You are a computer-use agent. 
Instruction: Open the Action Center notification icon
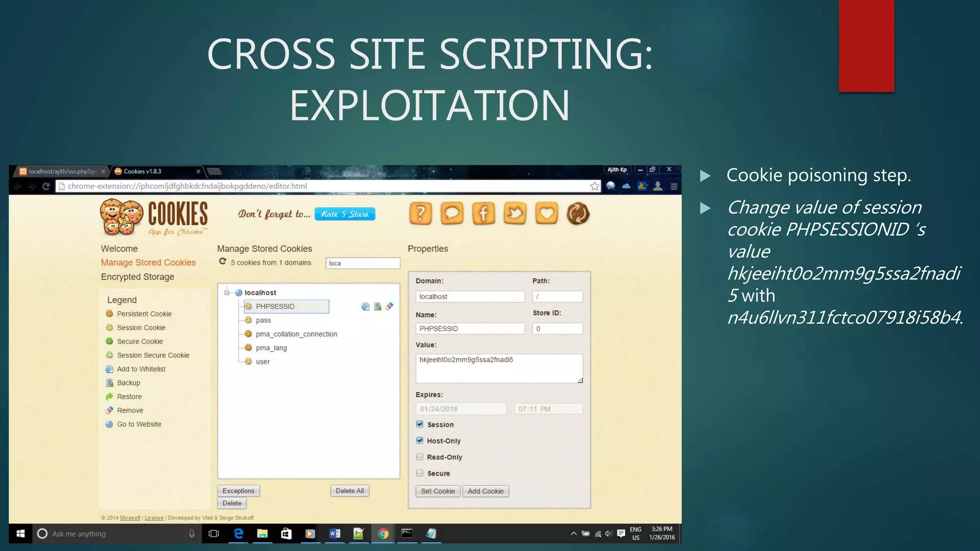pos(621,534)
